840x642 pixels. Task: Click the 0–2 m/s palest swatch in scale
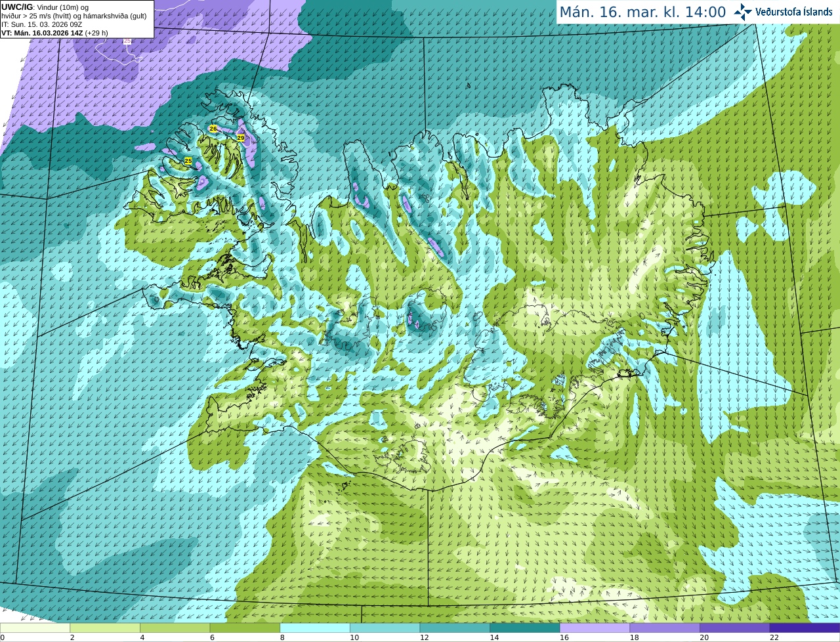point(35,628)
